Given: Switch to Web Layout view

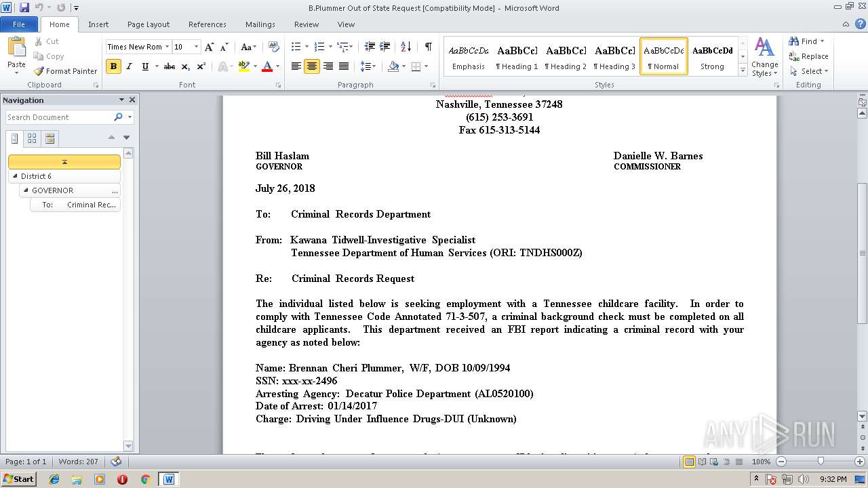Looking at the screenshot, I should click(714, 462).
